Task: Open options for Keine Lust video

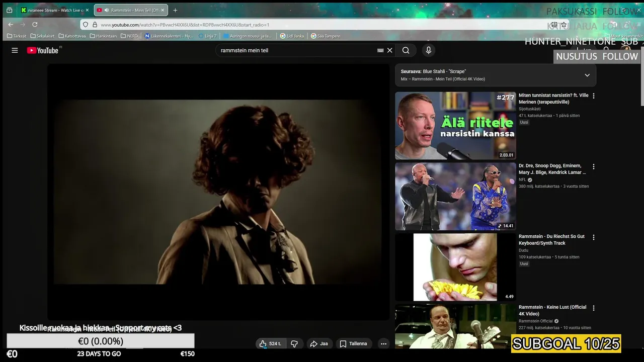Action: point(594,308)
